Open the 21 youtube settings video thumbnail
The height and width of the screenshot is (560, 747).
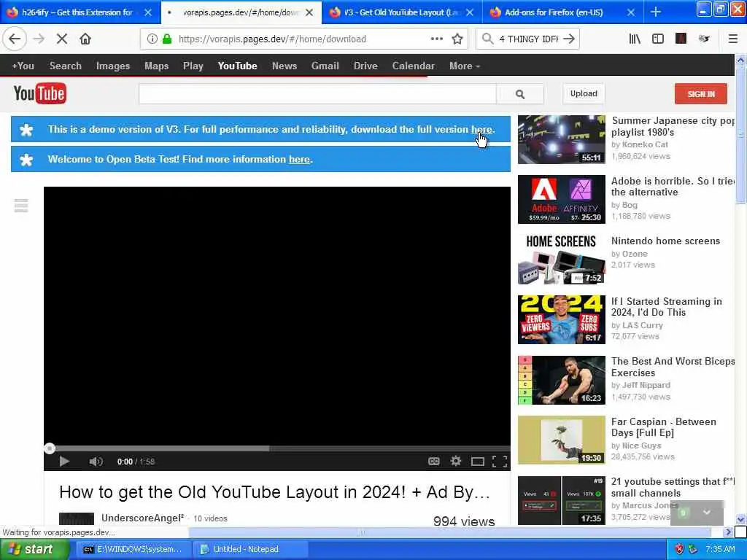(x=561, y=500)
